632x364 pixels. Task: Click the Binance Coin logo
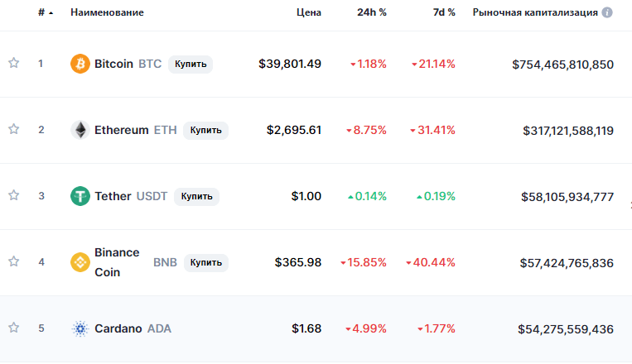pos(80,262)
